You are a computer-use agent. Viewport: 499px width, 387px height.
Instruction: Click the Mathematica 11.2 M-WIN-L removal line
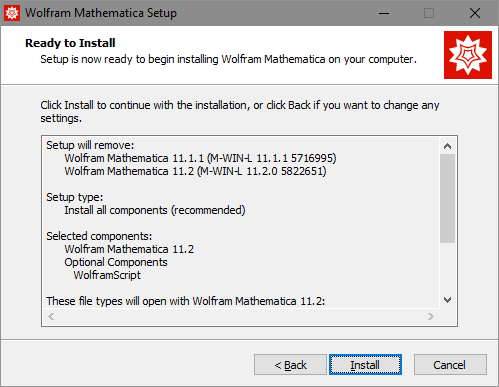[x=195, y=171]
